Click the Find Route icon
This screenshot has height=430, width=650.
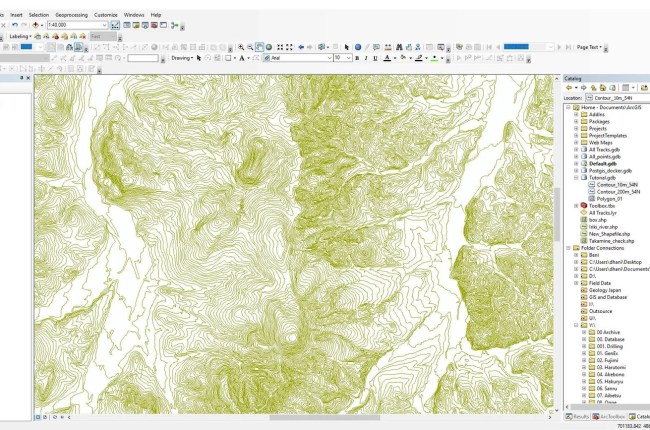coord(409,47)
